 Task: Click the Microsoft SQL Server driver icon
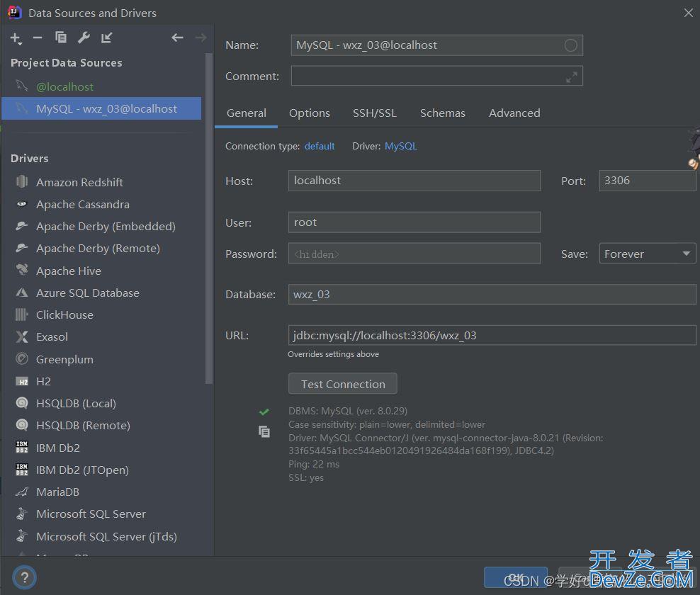point(21,514)
